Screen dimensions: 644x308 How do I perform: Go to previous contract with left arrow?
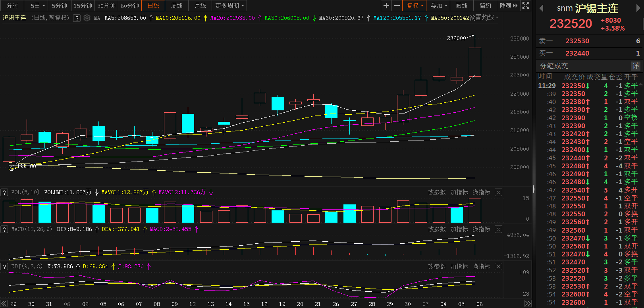pyautogui.click(x=541, y=8)
